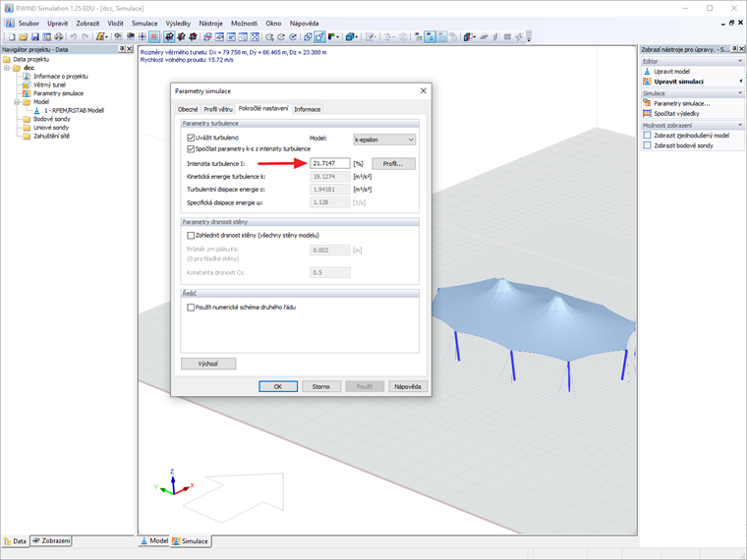Click the zoom window magnifier toolbar icon
The width and height of the screenshot is (747, 560).
[x=244, y=36]
